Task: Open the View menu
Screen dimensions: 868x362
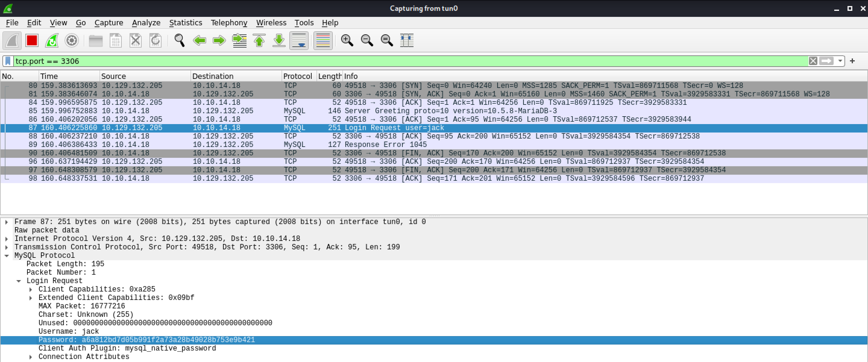Action: coord(58,23)
